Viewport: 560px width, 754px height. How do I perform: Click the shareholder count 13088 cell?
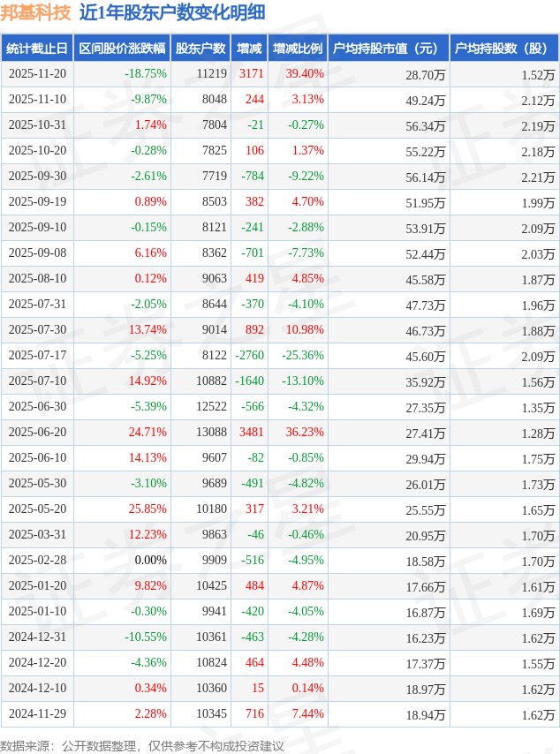pyautogui.click(x=211, y=433)
